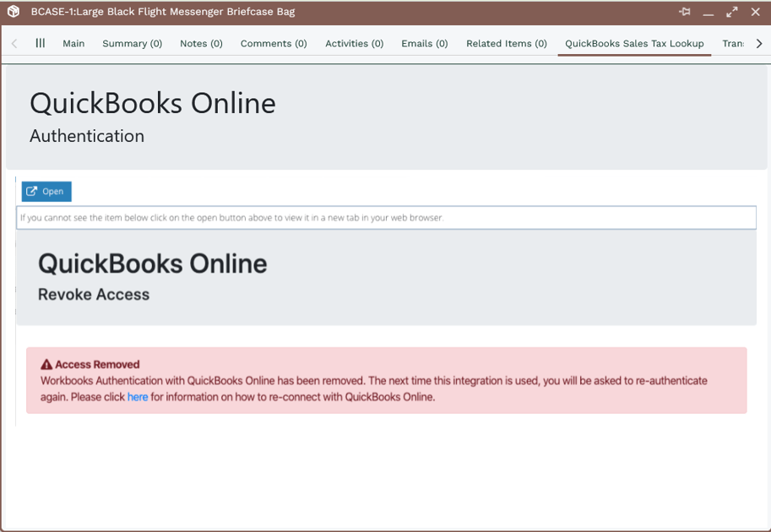Open the three-bar tab list icon
This screenshot has height=532, width=771.
pyautogui.click(x=41, y=43)
